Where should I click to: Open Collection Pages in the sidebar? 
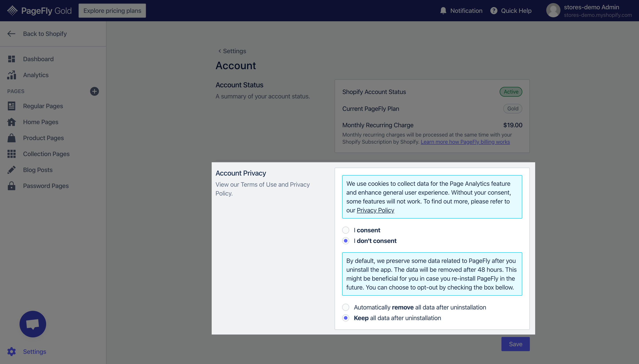[x=46, y=154]
